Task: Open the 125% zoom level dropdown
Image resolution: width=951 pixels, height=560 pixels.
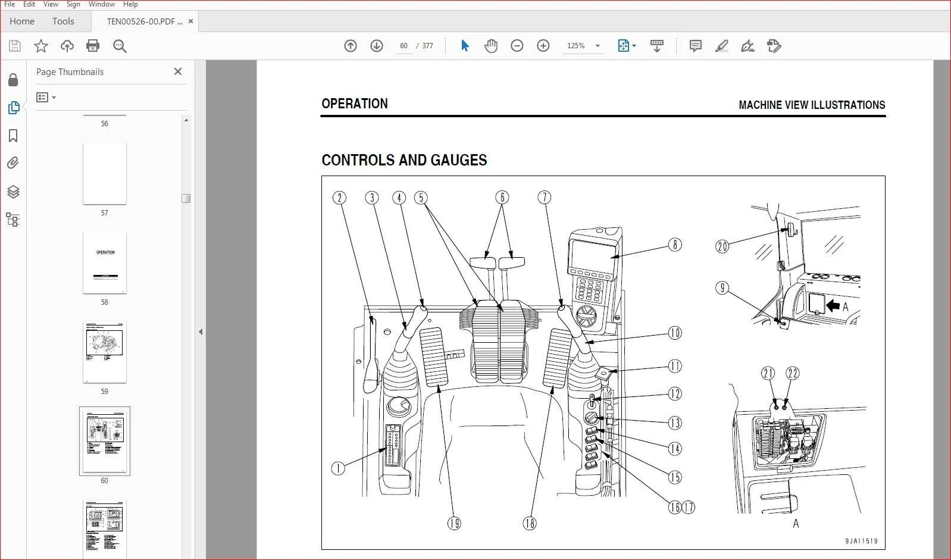Action: click(583, 46)
